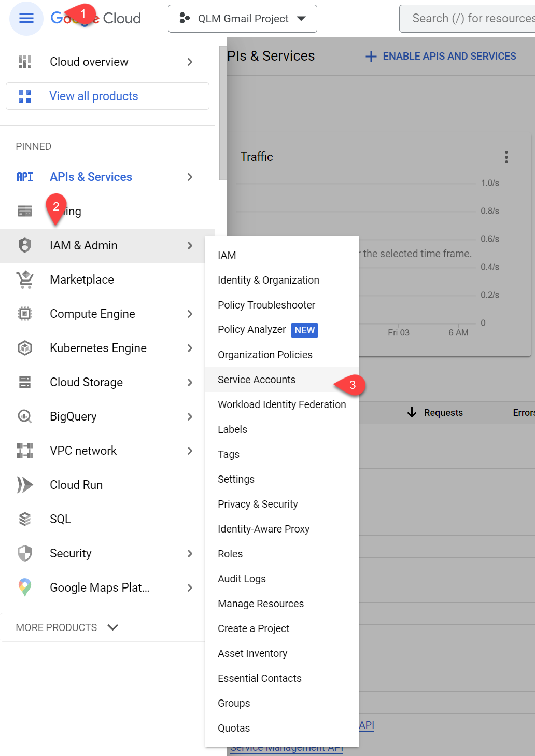Expand the Google Maps Platform submenu chevron

tap(190, 588)
